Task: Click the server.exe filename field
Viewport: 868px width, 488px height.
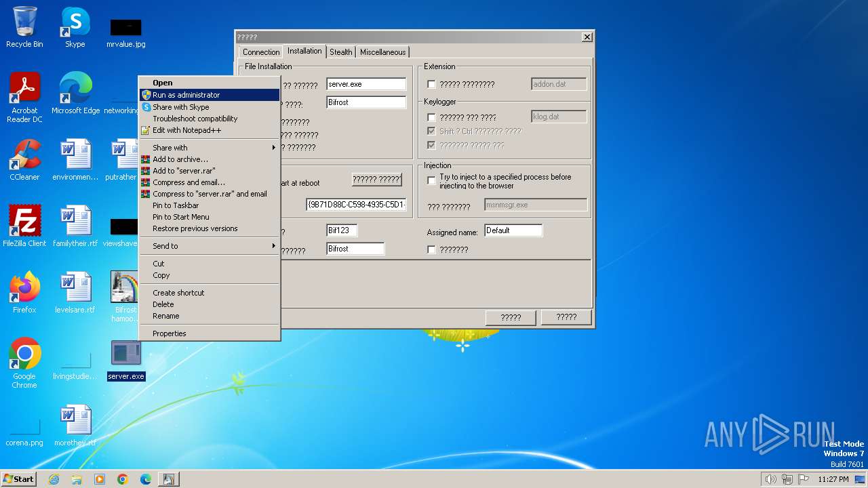Action: pyautogui.click(x=366, y=84)
